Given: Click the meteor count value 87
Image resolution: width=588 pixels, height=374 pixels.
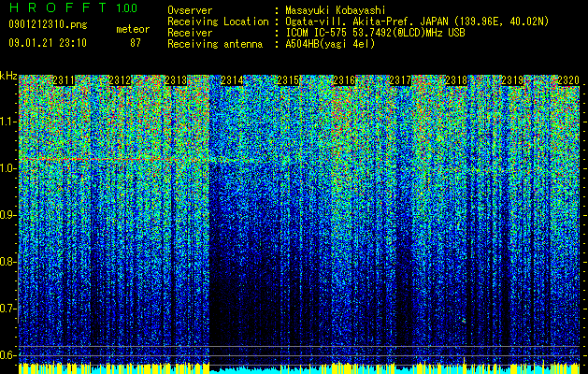Looking at the screenshot, I should pyautogui.click(x=136, y=43).
